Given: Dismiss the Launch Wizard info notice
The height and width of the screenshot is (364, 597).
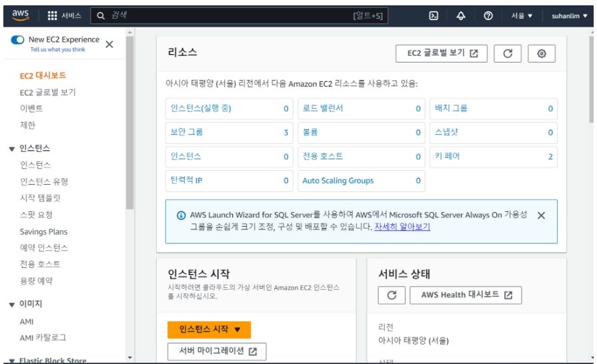Looking at the screenshot, I should 541,215.
